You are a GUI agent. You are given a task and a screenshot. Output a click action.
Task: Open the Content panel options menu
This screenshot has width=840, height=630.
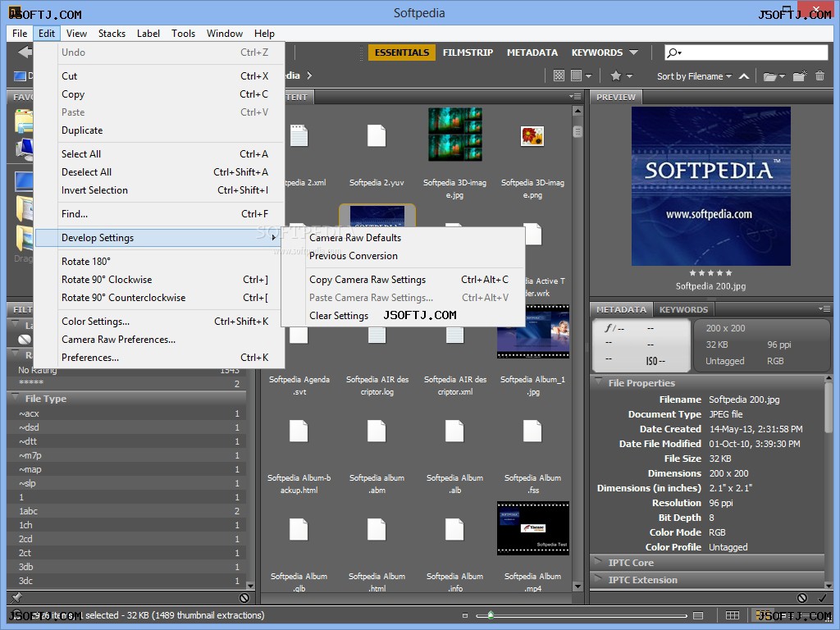point(575,97)
